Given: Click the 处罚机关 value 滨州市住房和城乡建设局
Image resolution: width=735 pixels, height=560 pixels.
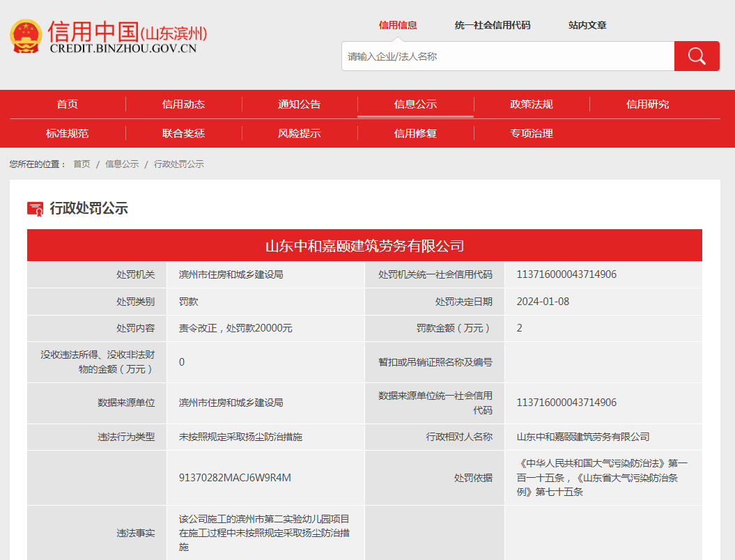Looking at the screenshot, I should point(231,274).
